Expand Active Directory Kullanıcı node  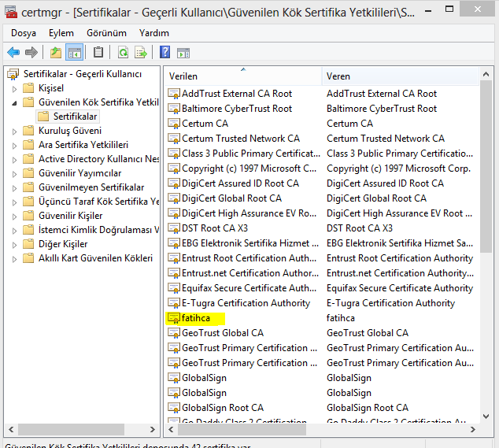click(14, 160)
